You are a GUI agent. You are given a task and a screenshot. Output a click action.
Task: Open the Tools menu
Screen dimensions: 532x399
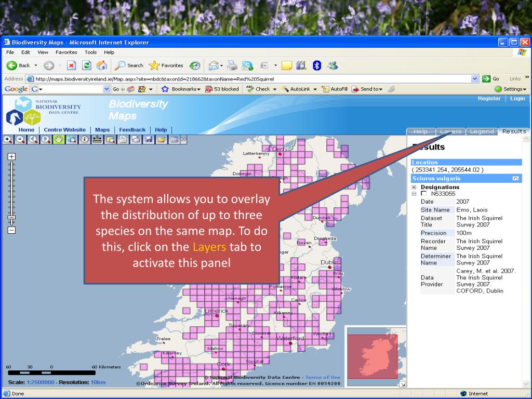click(x=90, y=52)
